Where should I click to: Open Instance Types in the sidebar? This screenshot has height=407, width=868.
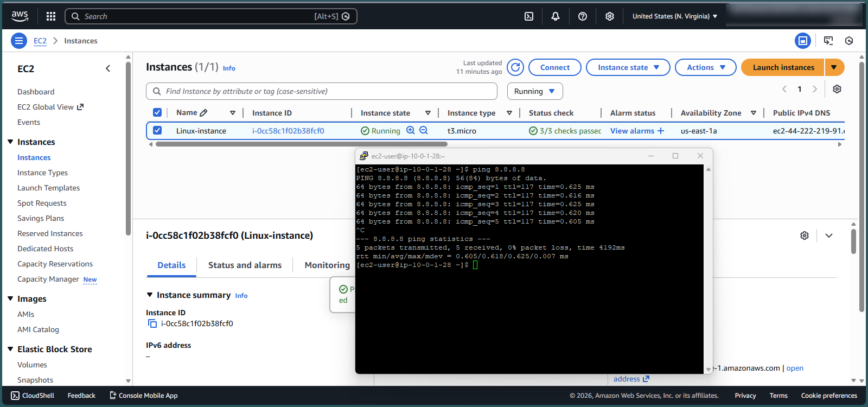(x=42, y=173)
